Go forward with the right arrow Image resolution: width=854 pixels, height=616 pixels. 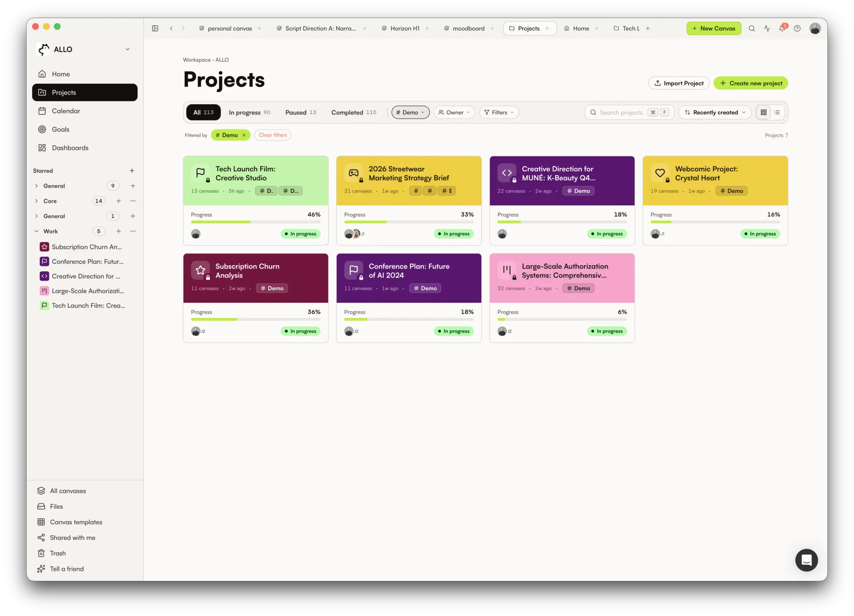[183, 28]
